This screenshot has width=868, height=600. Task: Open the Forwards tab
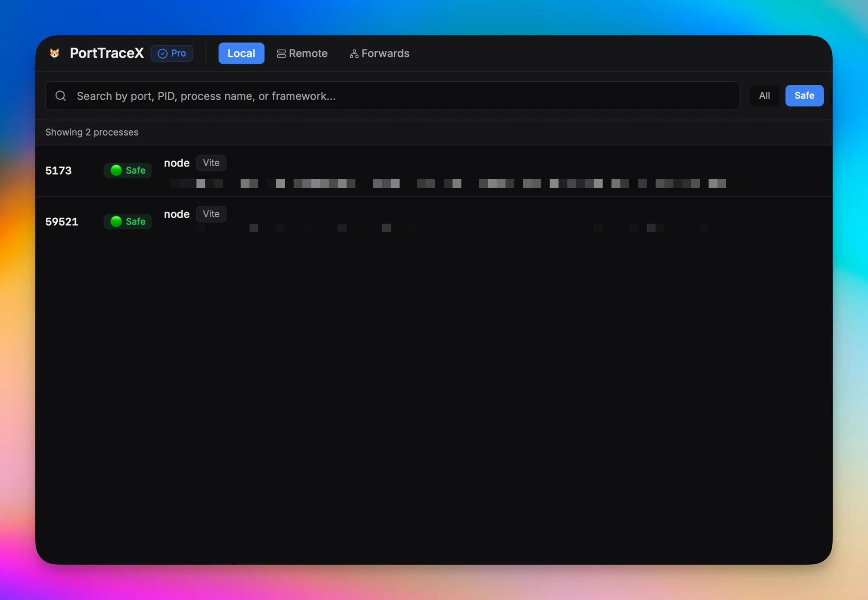pos(379,53)
